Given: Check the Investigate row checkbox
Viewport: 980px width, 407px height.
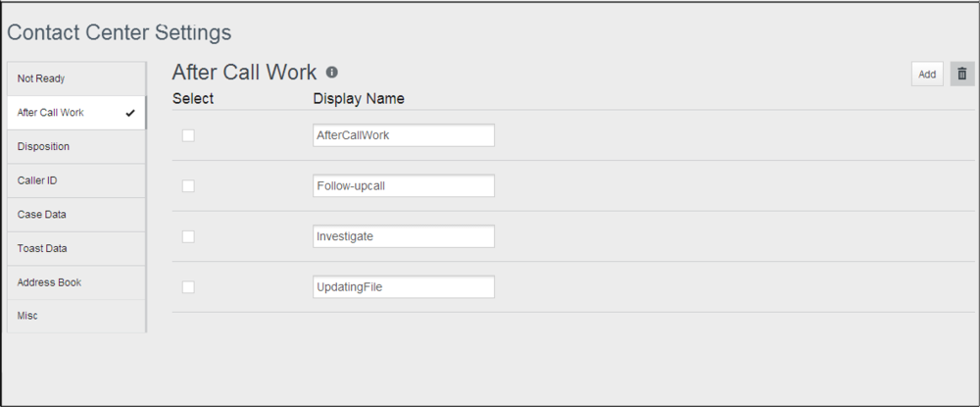Looking at the screenshot, I should coord(188,236).
